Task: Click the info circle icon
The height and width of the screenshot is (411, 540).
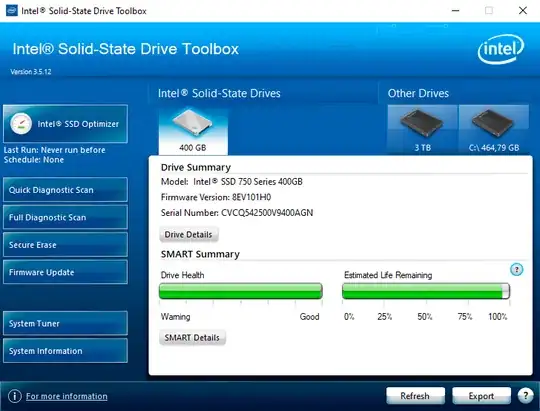Action: (15, 396)
